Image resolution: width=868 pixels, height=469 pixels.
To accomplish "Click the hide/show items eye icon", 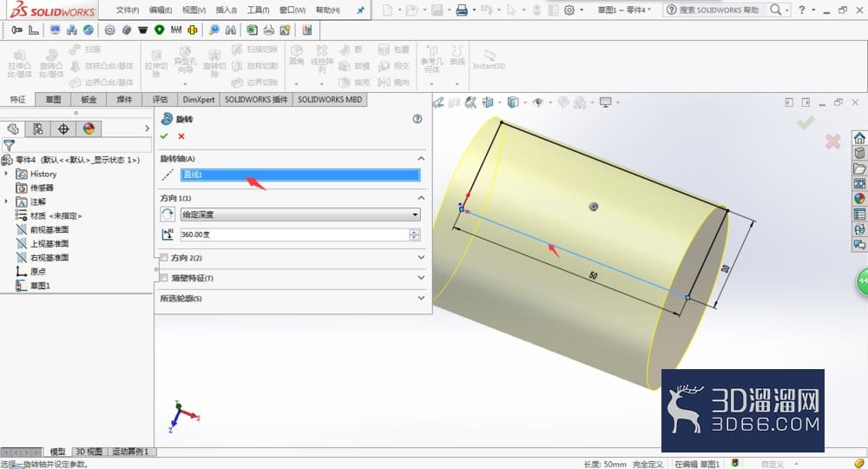I will 538,102.
